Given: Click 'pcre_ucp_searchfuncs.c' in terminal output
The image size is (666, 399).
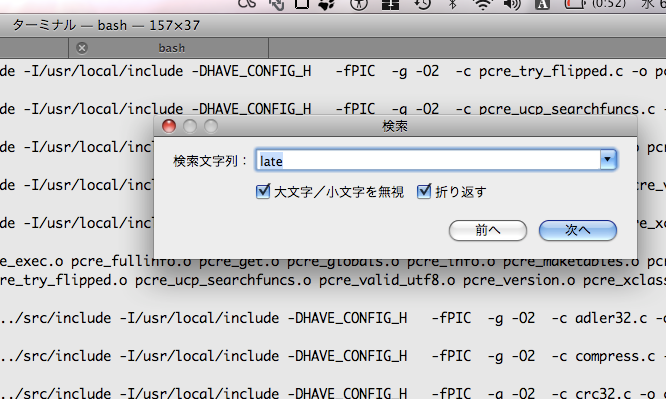Looking at the screenshot, I should point(567,110).
